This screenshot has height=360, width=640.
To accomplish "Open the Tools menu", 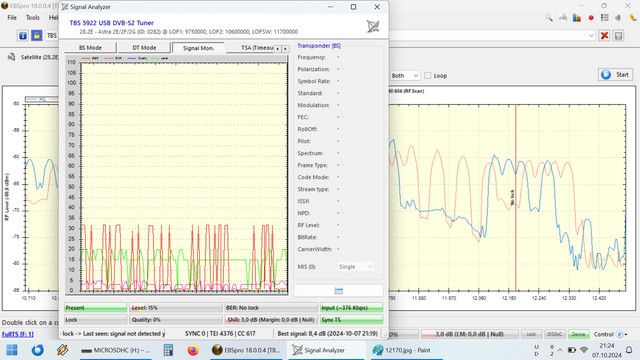I will point(33,18).
